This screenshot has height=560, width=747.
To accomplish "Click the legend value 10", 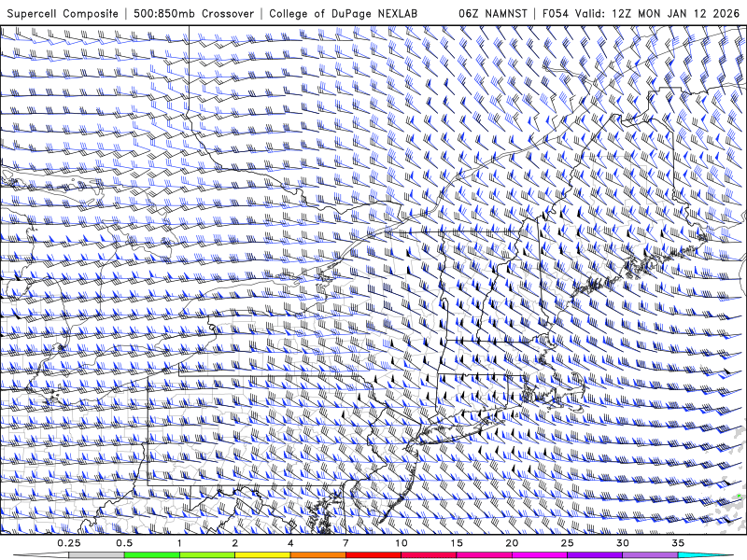I will (402, 543).
